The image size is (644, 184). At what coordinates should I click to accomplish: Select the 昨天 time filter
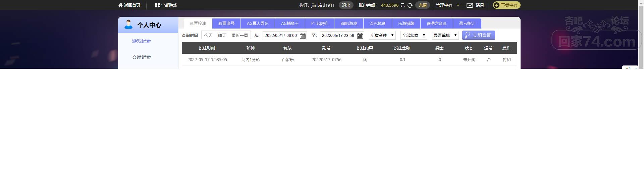pyautogui.click(x=222, y=35)
